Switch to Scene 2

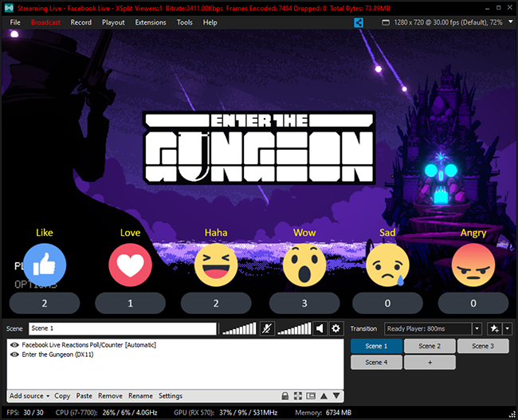(x=430, y=346)
